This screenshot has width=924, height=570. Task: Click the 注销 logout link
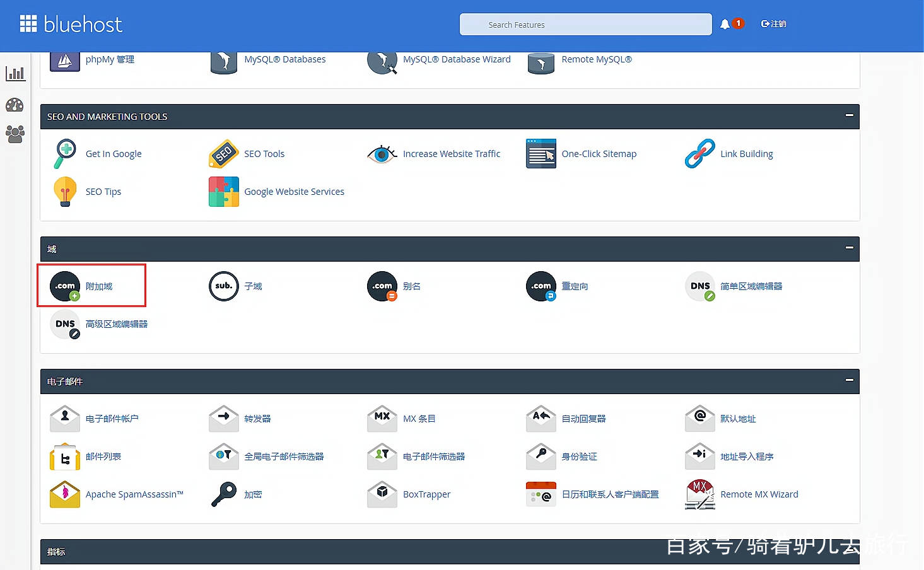coord(774,24)
